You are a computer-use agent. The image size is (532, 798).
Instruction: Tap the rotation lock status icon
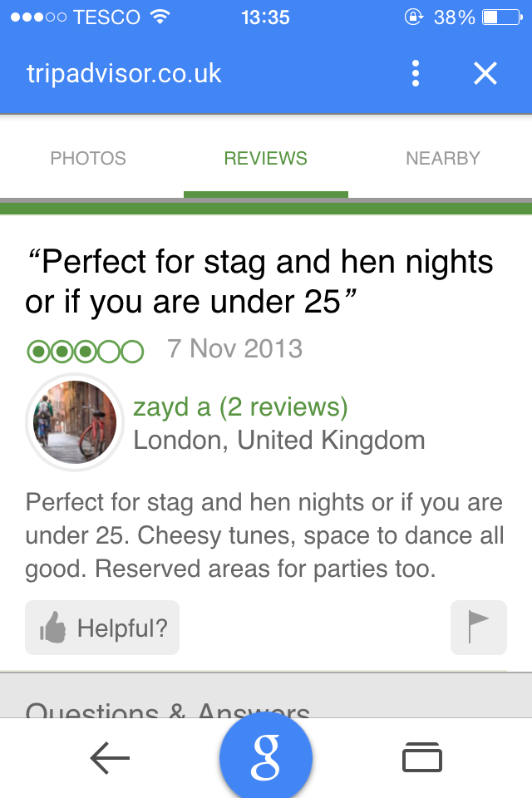tap(413, 17)
